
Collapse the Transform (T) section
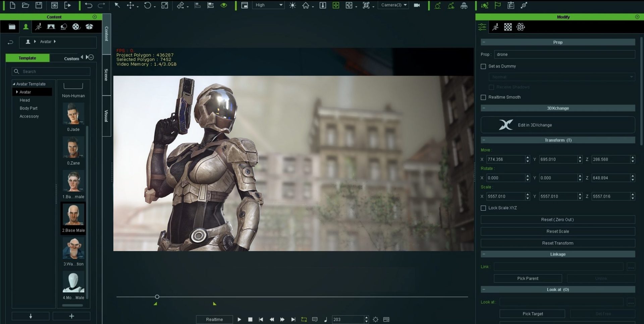tap(484, 140)
